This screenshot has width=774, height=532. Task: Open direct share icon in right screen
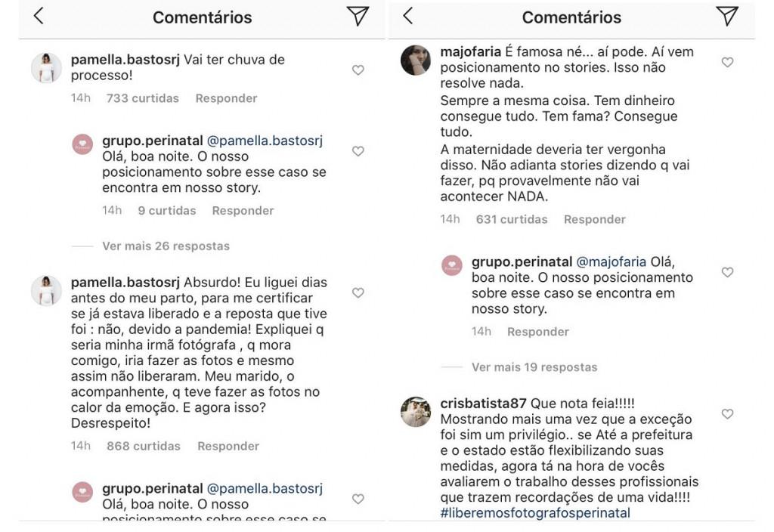pos(726,16)
